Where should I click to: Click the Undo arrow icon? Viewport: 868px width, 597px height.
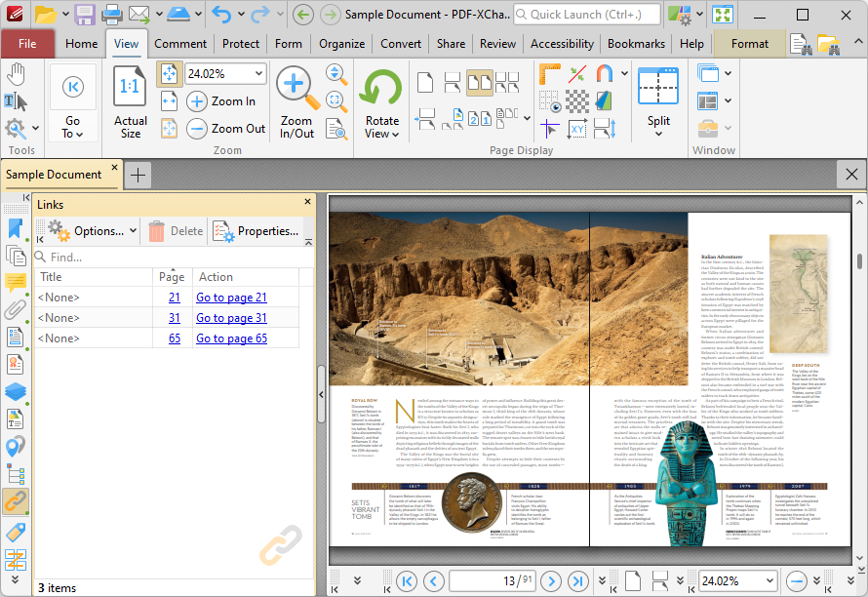(222, 15)
